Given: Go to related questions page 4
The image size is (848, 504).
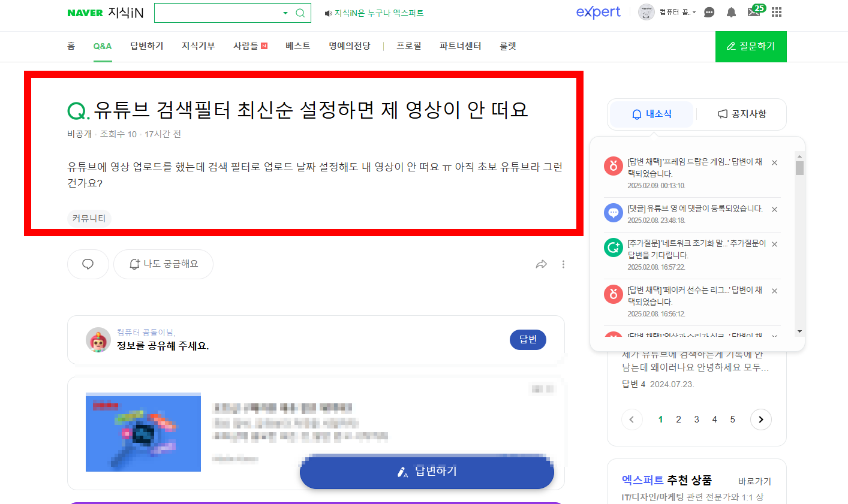Looking at the screenshot, I should [714, 420].
